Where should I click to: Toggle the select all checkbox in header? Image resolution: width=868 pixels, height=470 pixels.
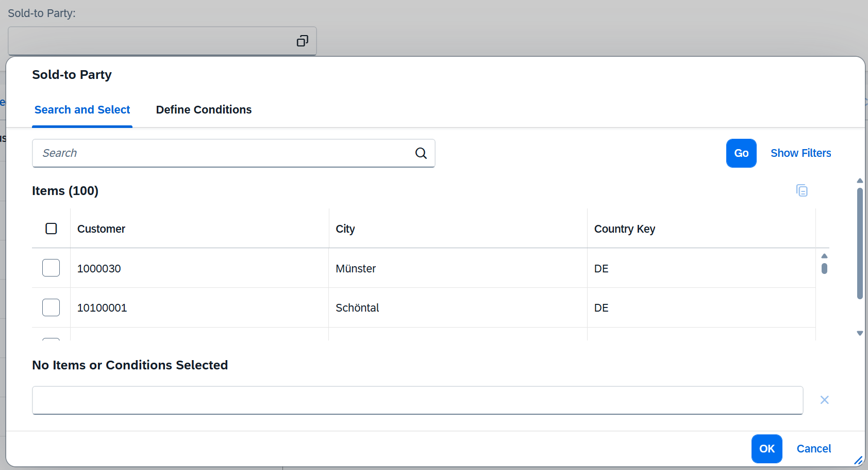(x=51, y=229)
